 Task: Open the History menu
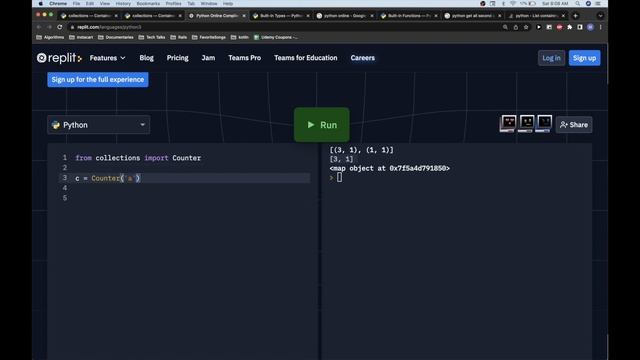pyautogui.click(x=123, y=4)
